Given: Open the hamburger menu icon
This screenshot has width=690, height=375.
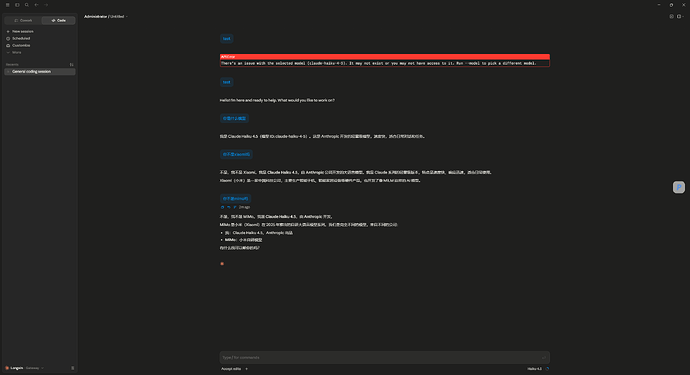Looking at the screenshot, I should tap(7, 5).
